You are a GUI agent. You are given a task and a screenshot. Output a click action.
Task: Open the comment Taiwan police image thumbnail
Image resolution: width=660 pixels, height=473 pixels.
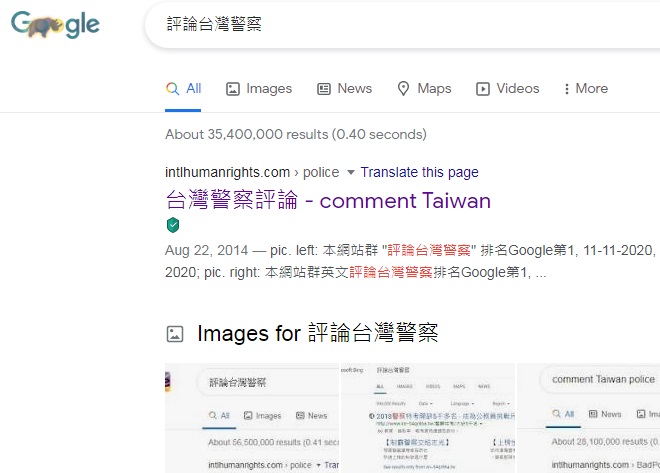coord(590,418)
